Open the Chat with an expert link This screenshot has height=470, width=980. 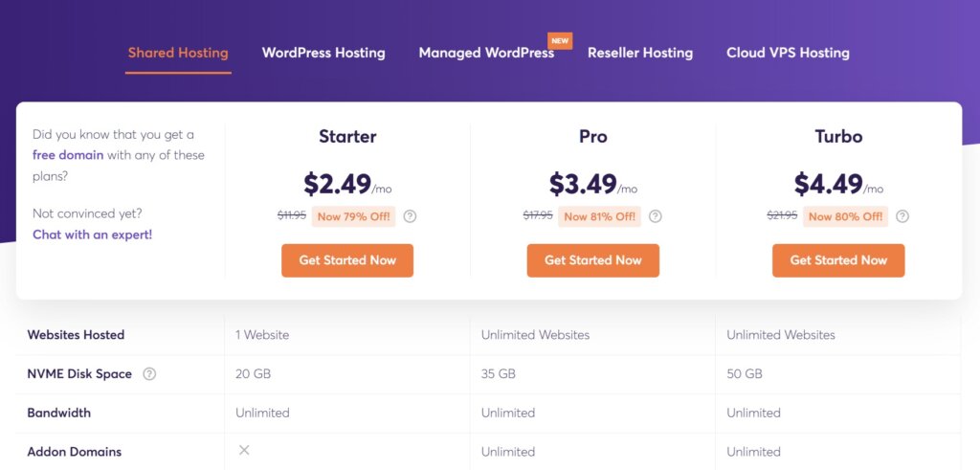(92, 235)
